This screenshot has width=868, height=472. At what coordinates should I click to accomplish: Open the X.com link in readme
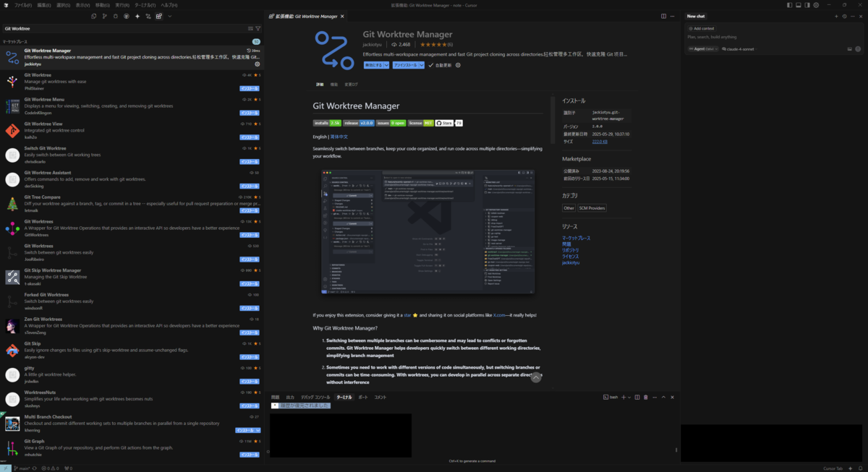pos(499,315)
